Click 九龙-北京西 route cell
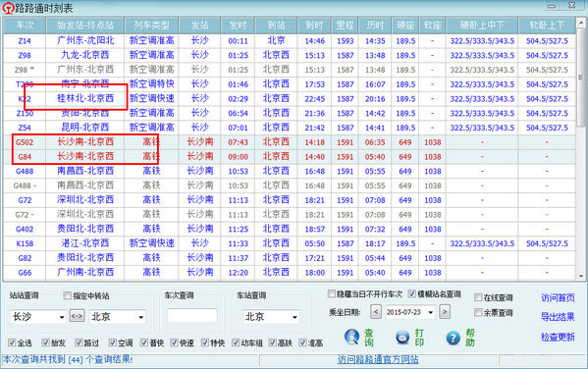 click(x=85, y=55)
